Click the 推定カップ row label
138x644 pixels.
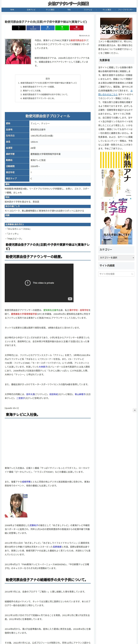(x=17, y=178)
